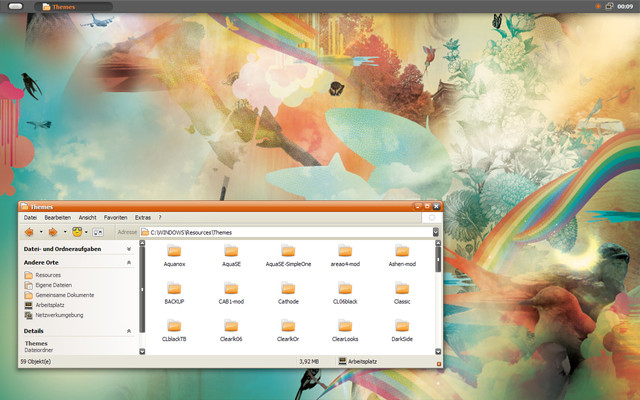640x400 pixels.
Task: Open the Favoriten menu
Action: click(x=116, y=218)
